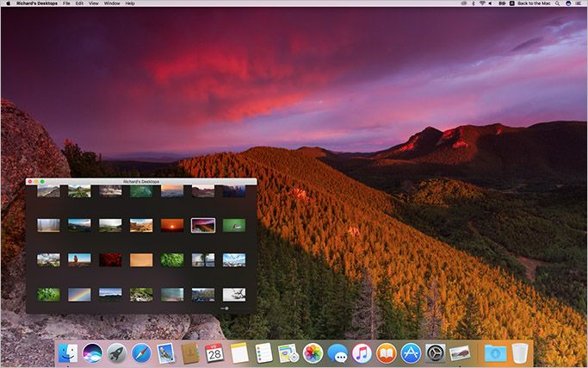Open the Window menu
This screenshot has width=588, height=368.
[112, 3]
